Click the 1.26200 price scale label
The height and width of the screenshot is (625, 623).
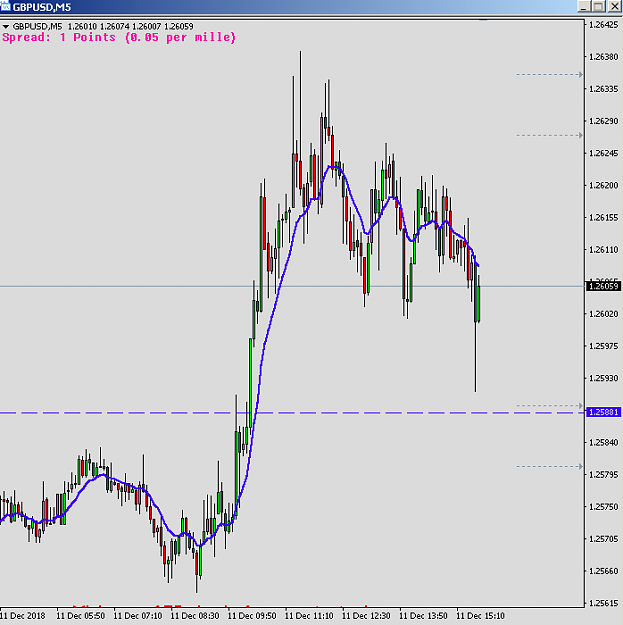[x=603, y=185]
